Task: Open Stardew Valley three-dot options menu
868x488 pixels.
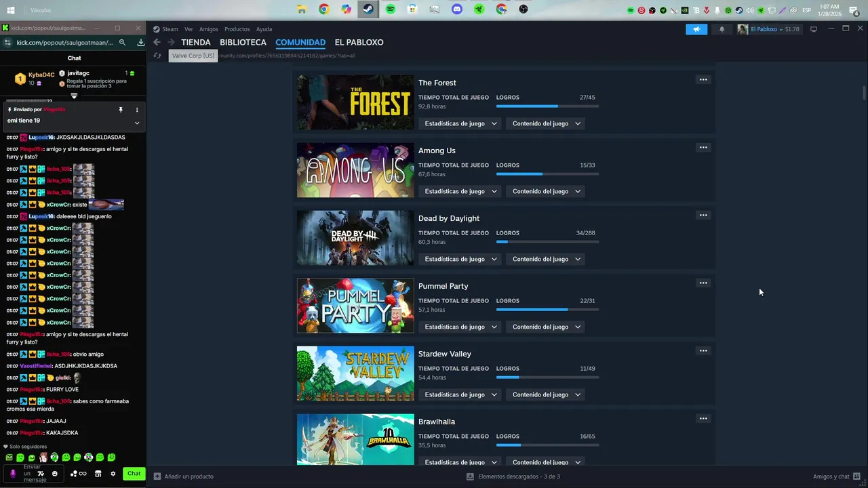Action: coord(703,350)
